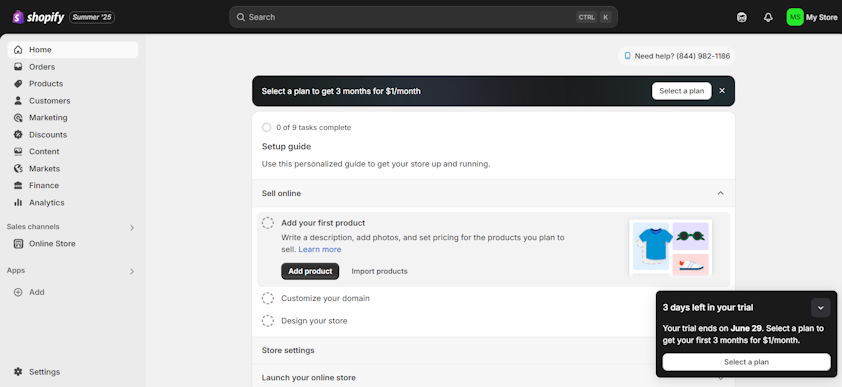Click the 0 of 9 tasks progress circle
This screenshot has width=842, height=387.
pos(266,128)
